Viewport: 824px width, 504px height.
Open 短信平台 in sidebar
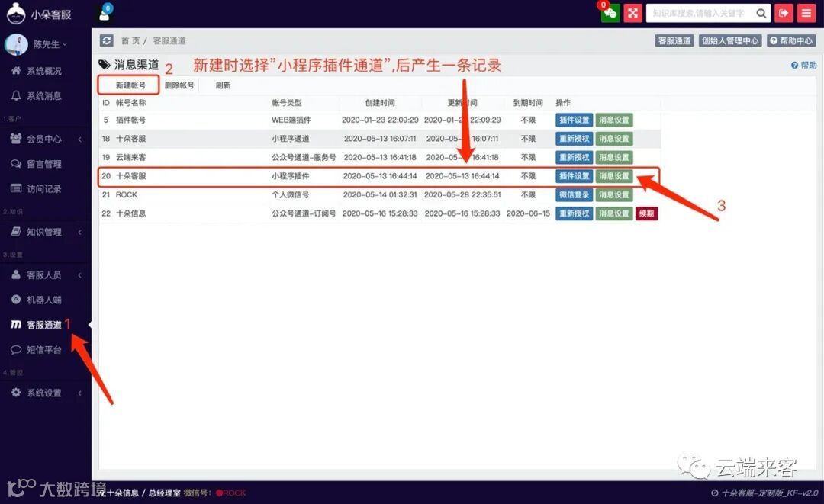[44, 350]
